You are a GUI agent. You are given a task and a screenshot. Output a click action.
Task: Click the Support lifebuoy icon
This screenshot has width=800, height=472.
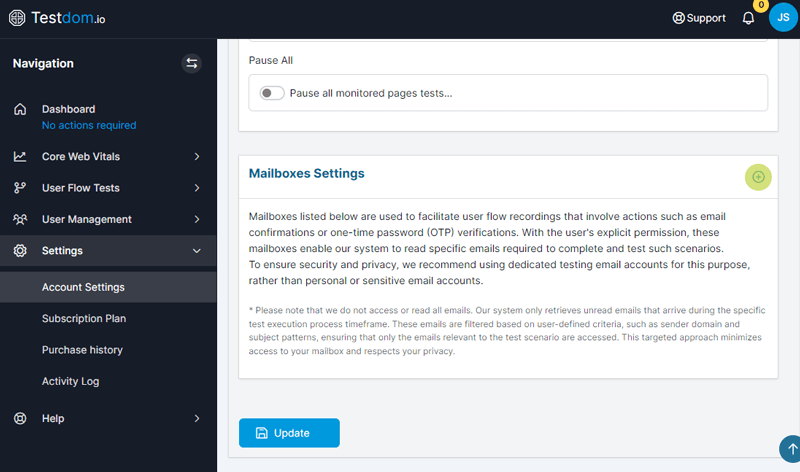tap(678, 18)
